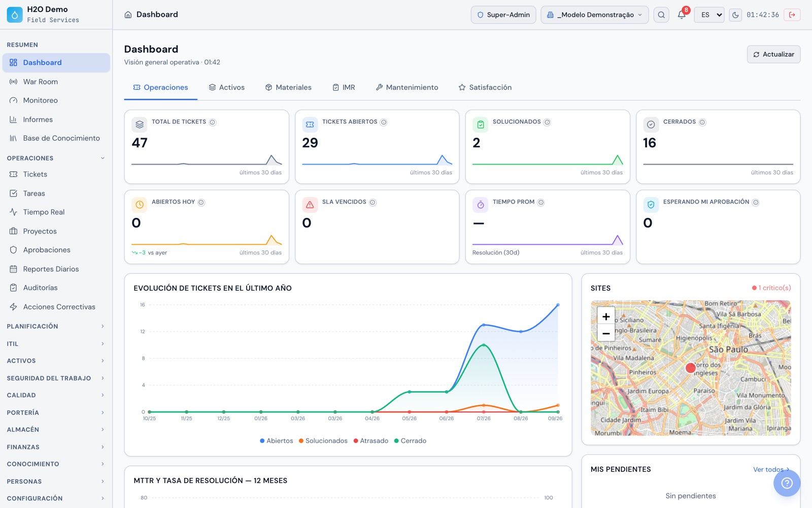Click the Tiempo Prom stopwatch icon
Screen dimensions: 812x508
coord(481,205)
